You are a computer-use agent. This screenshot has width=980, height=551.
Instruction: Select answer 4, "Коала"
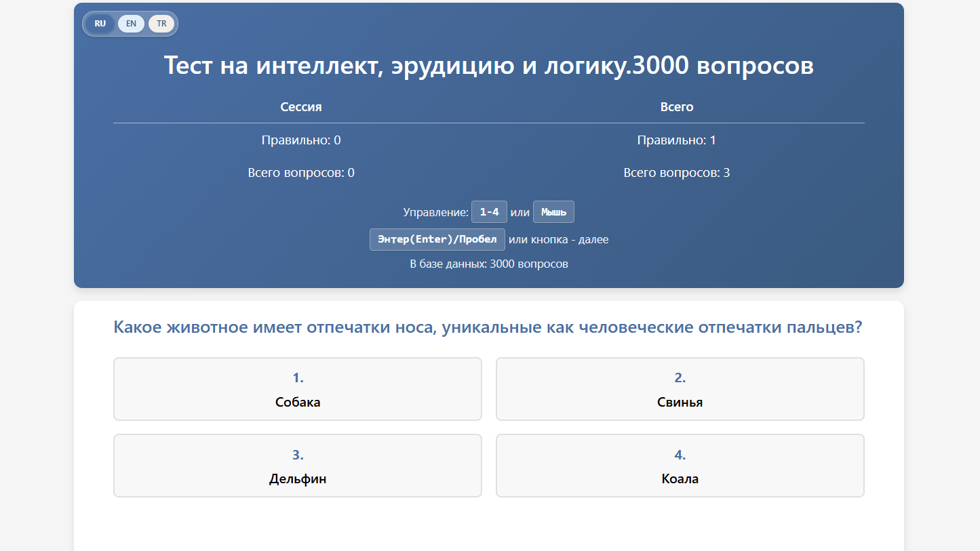[x=680, y=466]
